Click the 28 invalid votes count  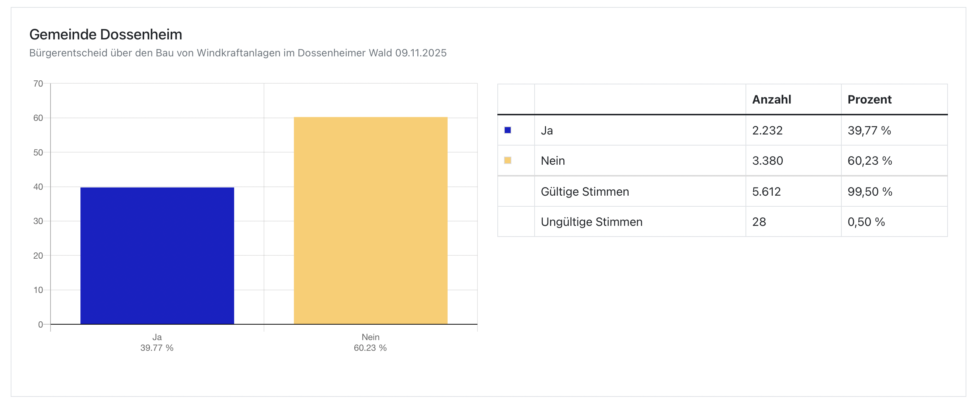click(x=759, y=222)
